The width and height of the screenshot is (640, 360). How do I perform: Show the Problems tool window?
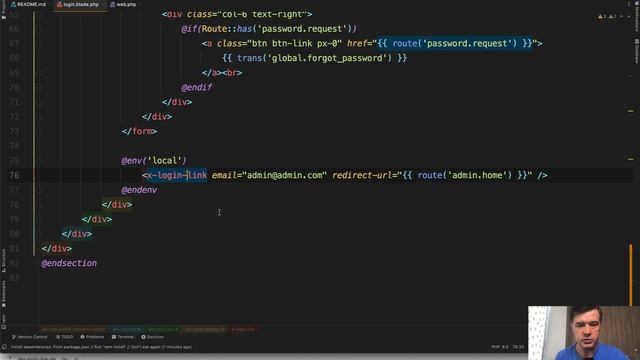(x=92, y=337)
